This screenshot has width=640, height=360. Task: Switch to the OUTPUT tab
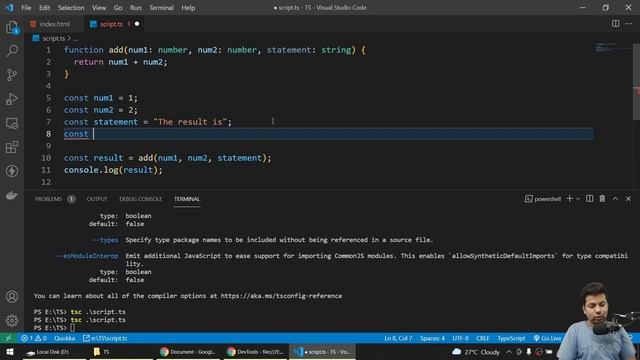coord(97,199)
